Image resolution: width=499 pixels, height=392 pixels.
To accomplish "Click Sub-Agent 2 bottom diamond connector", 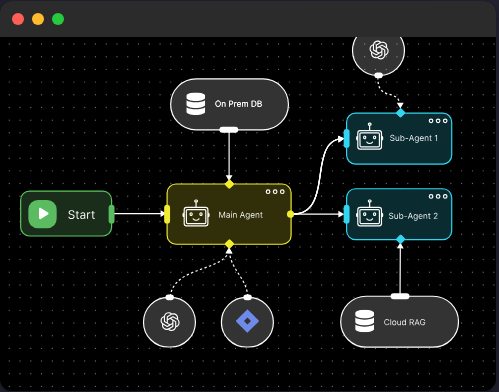I will point(400,239).
